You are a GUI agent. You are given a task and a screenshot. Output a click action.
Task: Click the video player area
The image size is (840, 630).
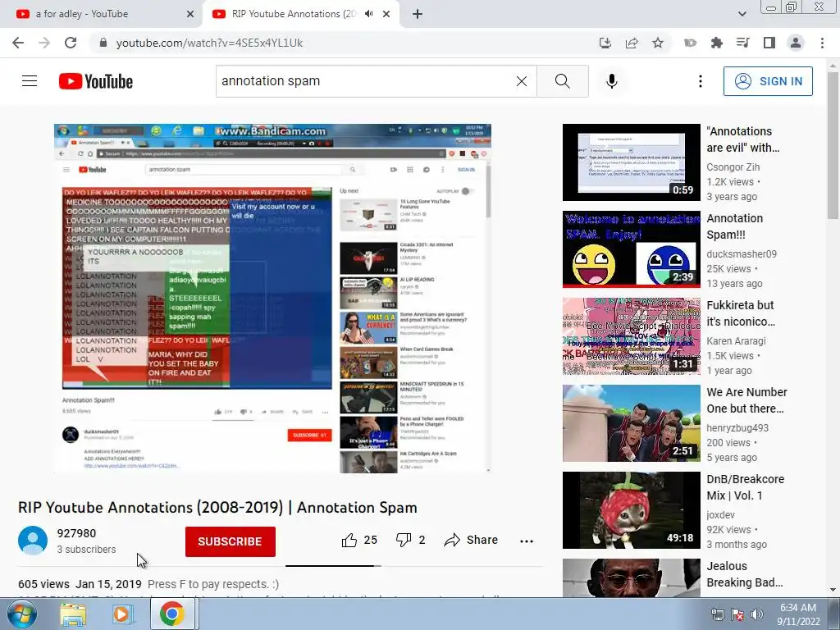tap(272, 299)
